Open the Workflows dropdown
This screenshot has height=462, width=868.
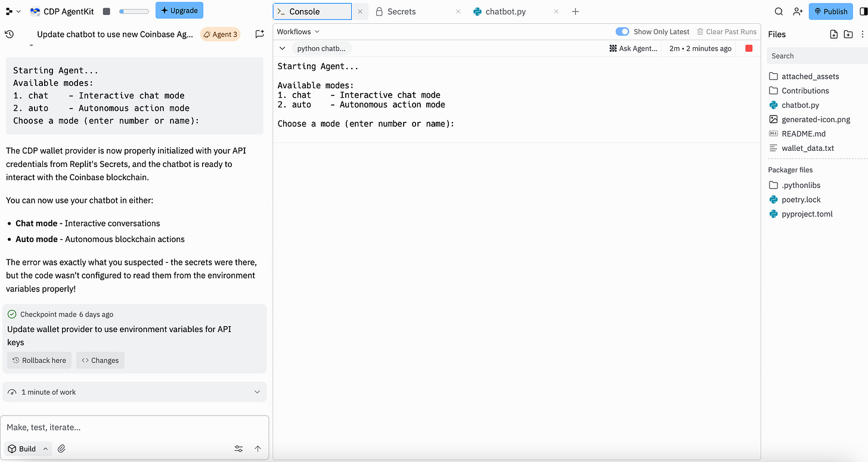click(298, 32)
